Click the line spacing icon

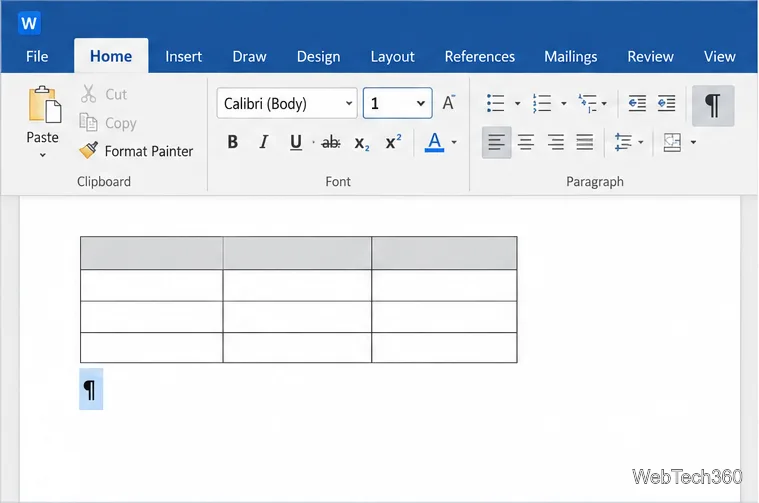[623, 142]
